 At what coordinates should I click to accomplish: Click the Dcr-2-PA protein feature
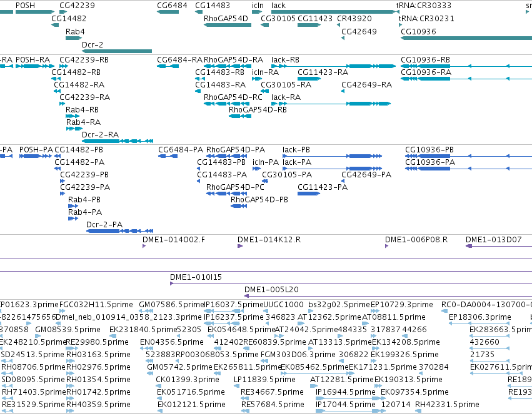click(120, 231)
